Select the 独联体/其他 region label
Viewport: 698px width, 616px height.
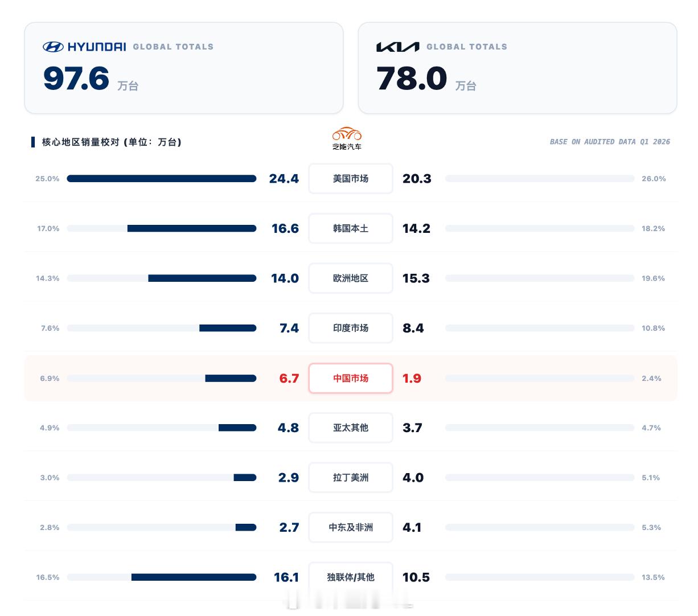click(x=351, y=577)
